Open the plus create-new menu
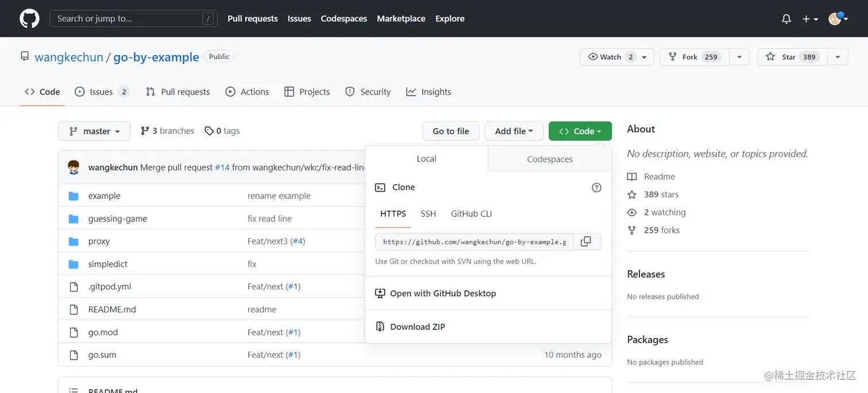The width and height of the screenshot is (868, 393). coord(810,19)
